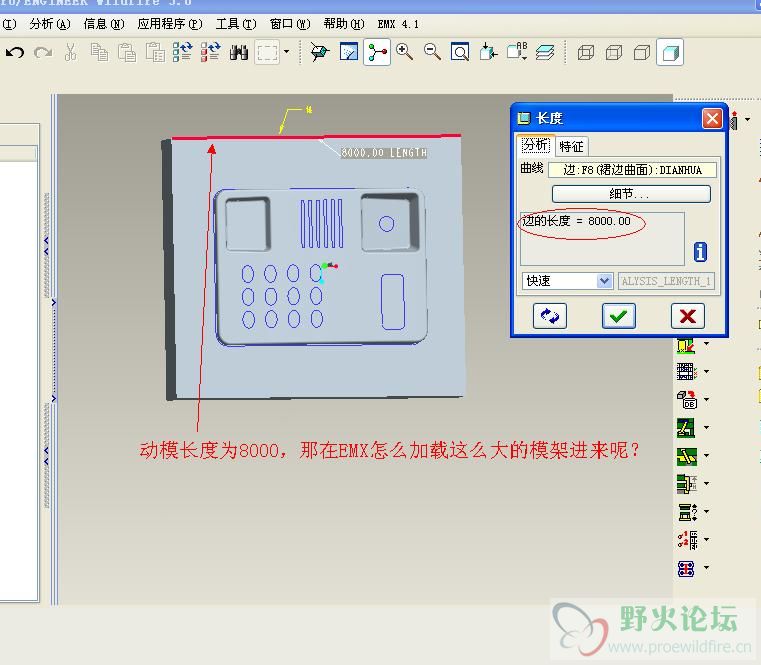Click the Reorient view icon
Screen dimensions: 761x665
pyautogui.click(x=488, y=52)
